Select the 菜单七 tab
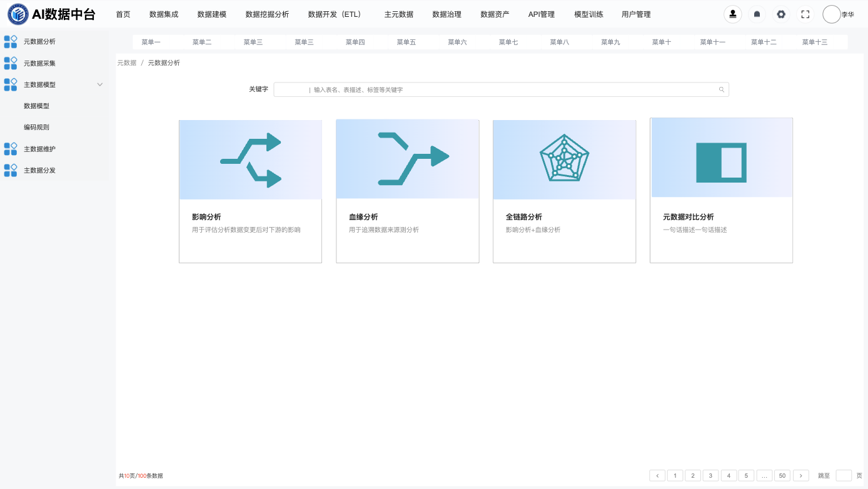868x489 pixels. tap(508, 43)
